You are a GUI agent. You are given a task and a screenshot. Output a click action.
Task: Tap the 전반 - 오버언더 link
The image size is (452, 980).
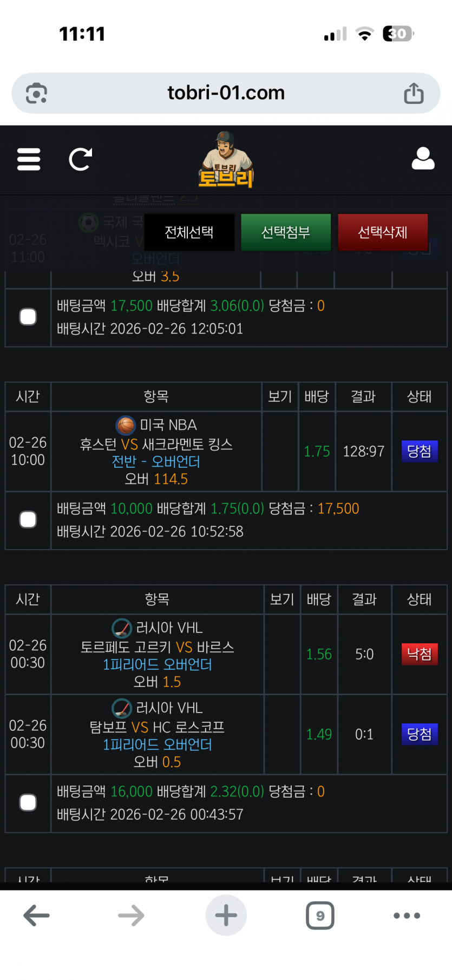point(156,462)
